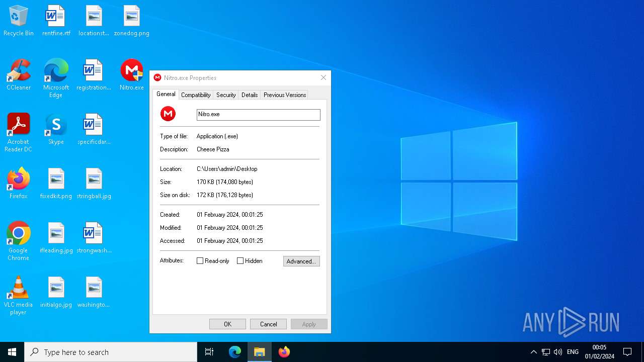This screenshot has height=362, width=644.
Task: Open the Details tab
Action: 250,95
